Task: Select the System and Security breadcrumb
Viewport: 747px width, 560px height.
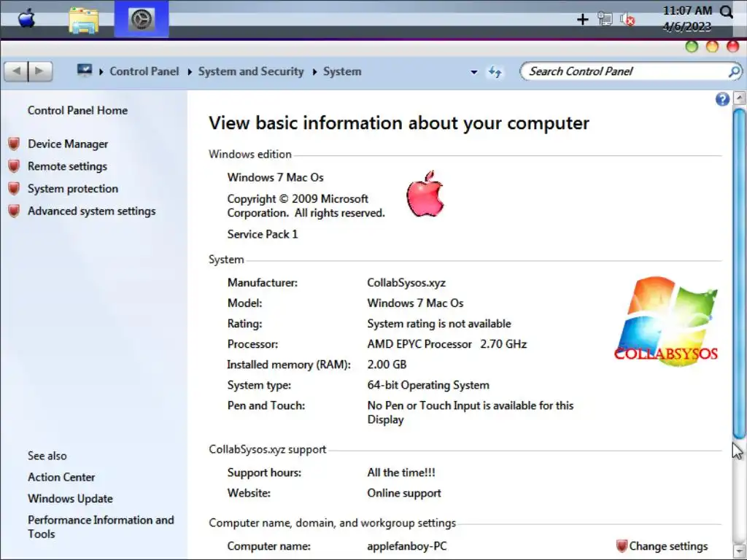Action: coord(251,71)
